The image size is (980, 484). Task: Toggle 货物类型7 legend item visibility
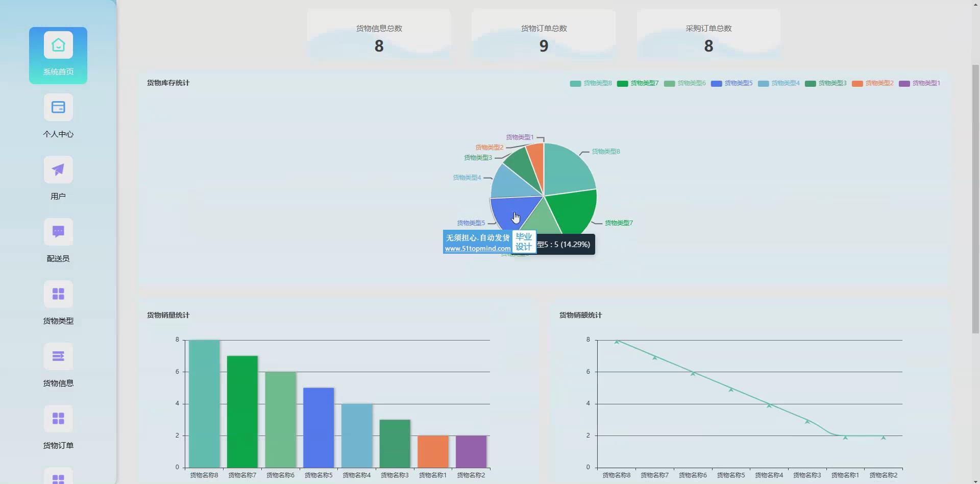pos(638,83)
